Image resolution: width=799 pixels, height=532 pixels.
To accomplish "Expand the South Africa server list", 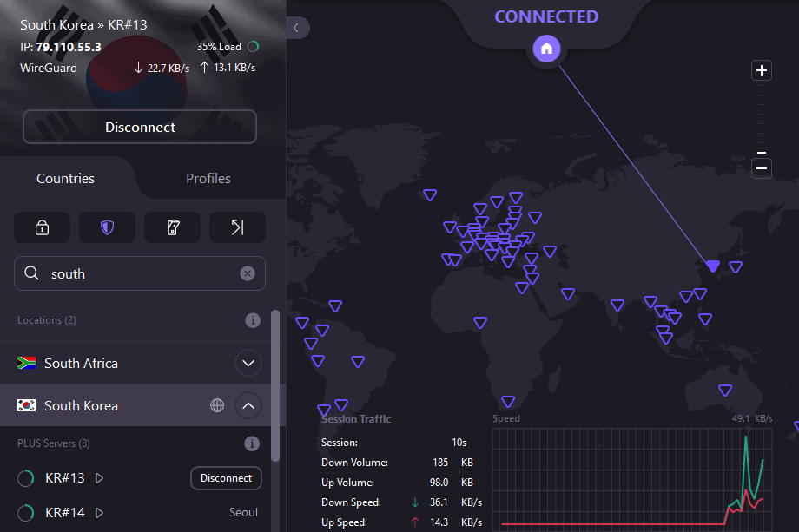I will (248, 363).
